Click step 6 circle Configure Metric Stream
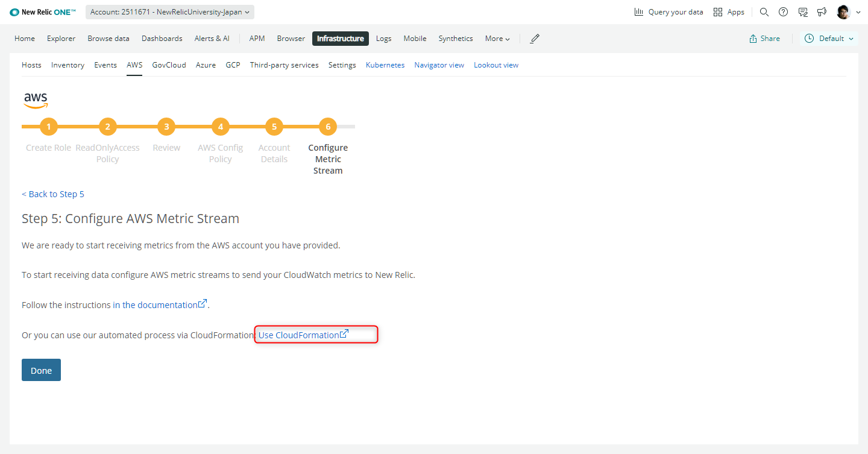Screen dimensions: 868x454 pyautogui.click(x=328, y=127)
